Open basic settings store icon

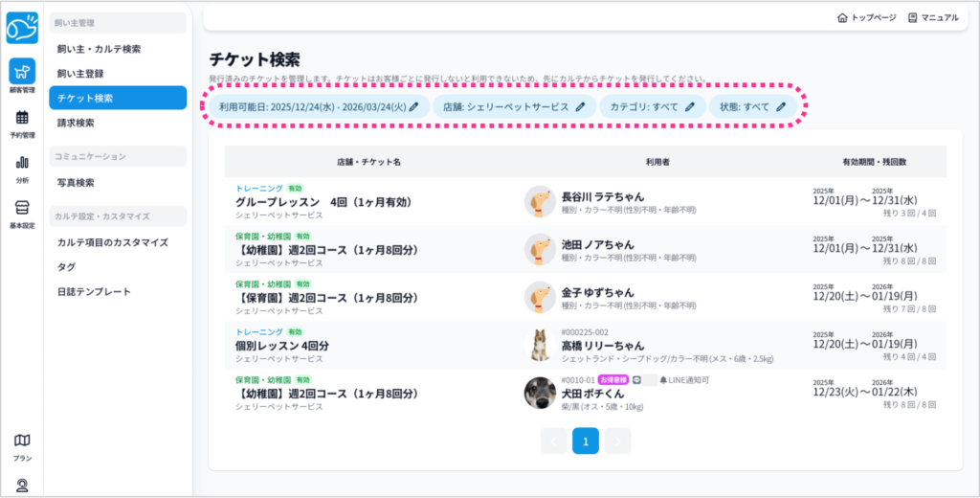pyautogui.click(x=22, y=208)
